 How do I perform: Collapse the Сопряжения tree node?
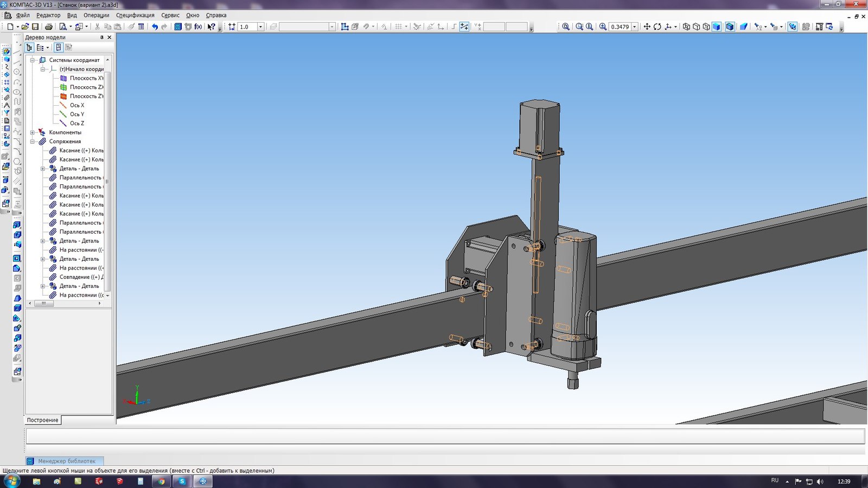(x=33, y=142)
